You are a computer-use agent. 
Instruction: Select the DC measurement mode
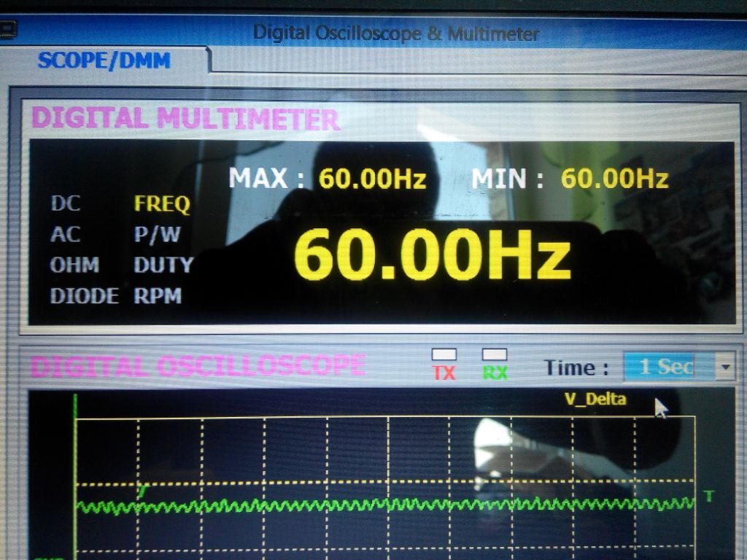point(65,203)
